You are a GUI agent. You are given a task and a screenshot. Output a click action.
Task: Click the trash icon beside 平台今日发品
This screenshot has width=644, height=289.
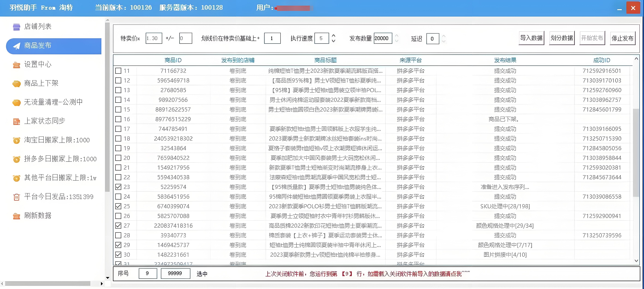pyautogui.click(x=16, y=197)
